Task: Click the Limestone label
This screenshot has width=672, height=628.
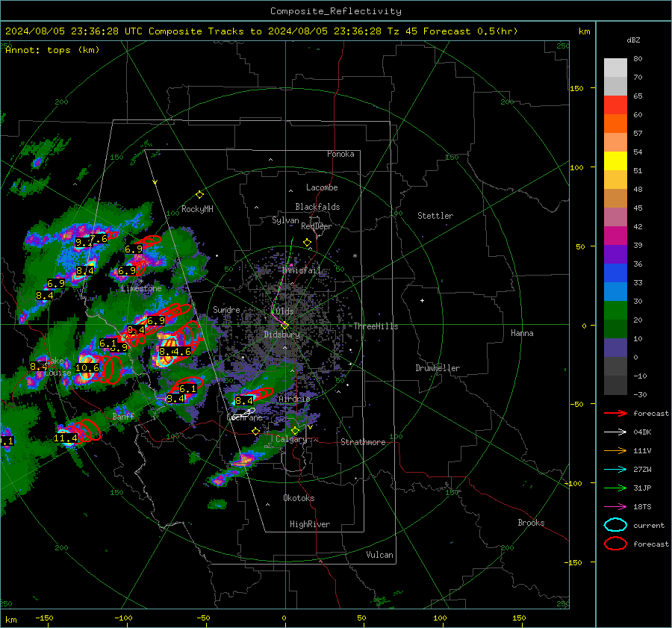Action: point(141,288)
